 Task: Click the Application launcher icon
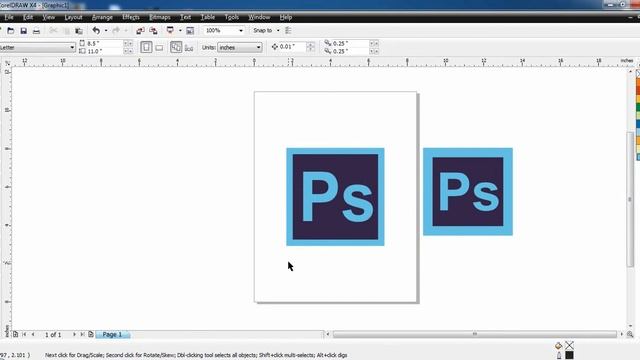point(170,30)
